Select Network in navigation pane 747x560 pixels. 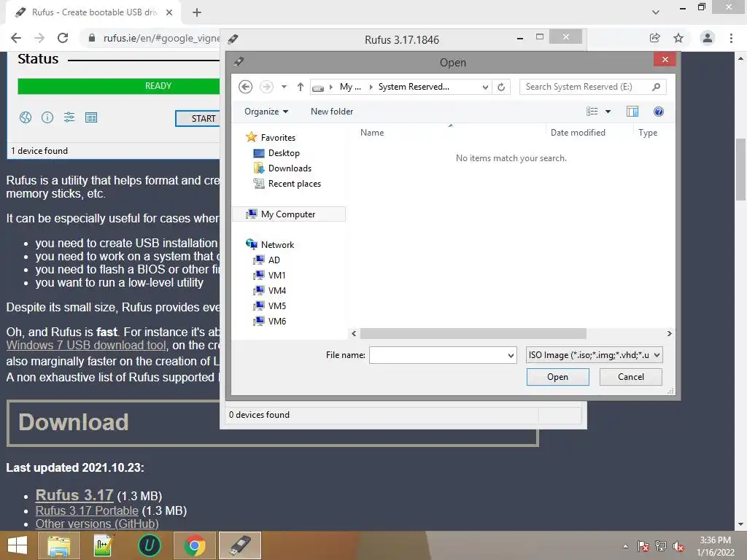[x=278, y=245]
